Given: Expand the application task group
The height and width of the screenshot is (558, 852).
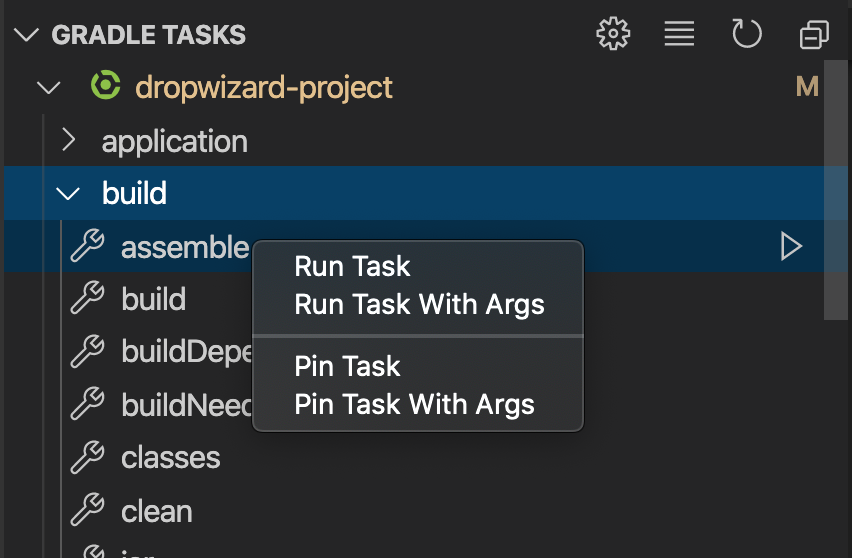Looking at the screenshot, I should [x=68, y=140].
